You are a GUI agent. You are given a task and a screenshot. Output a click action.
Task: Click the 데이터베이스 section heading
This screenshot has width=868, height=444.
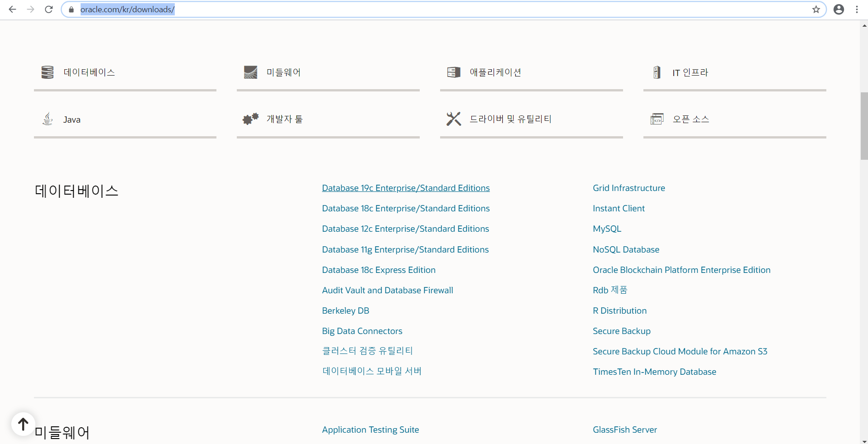pos(77,191)
